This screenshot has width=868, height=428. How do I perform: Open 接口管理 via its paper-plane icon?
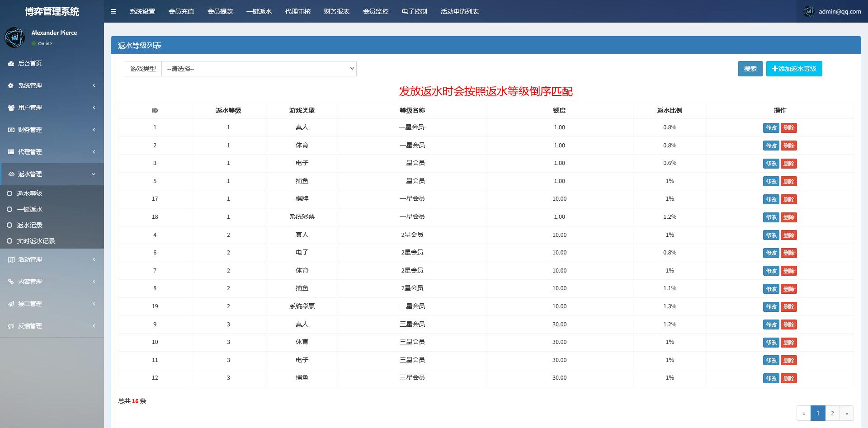coord(11,304)
